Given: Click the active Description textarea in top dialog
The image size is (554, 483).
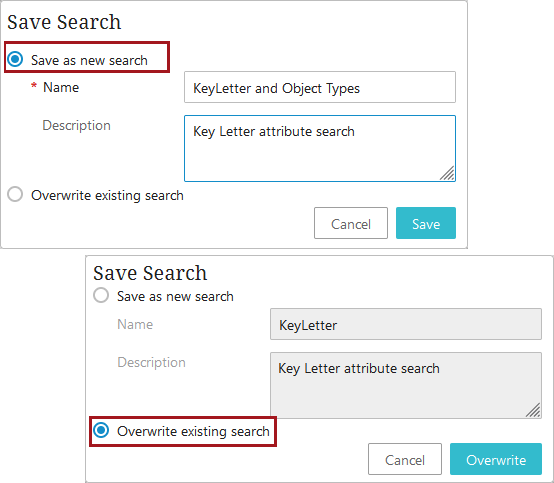Looking at the screenshot, I should coord(320,148).
